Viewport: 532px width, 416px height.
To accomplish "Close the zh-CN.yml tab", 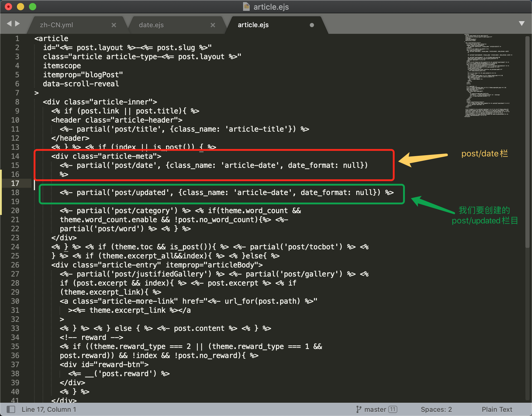I will click(114, 25).
